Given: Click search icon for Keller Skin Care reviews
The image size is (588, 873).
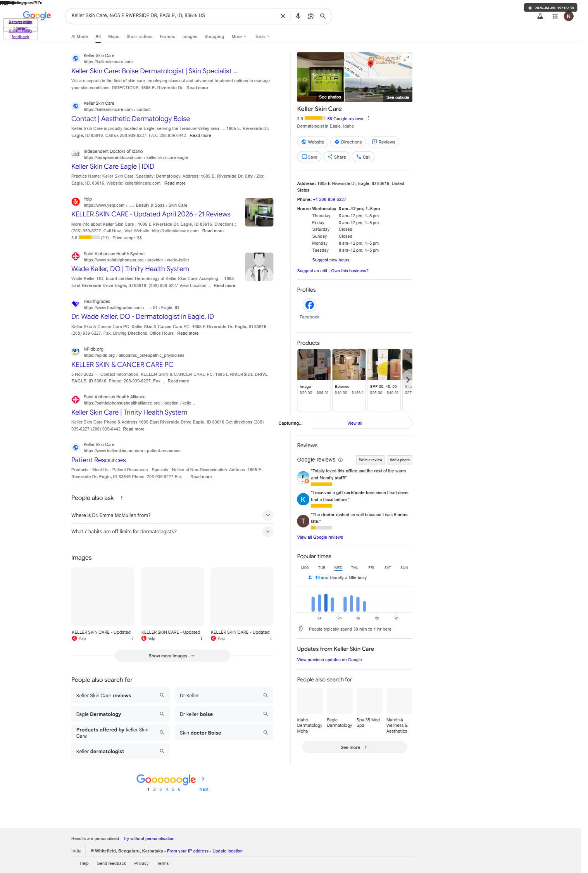Looking at the screenshot, I should pyautogui.click(x=162, y=695).
